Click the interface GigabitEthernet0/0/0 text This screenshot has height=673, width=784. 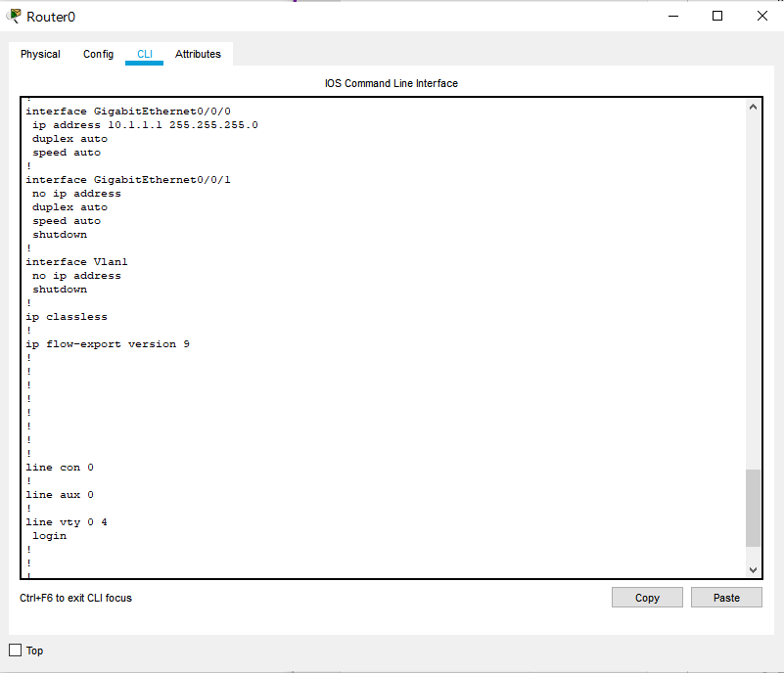127,111
